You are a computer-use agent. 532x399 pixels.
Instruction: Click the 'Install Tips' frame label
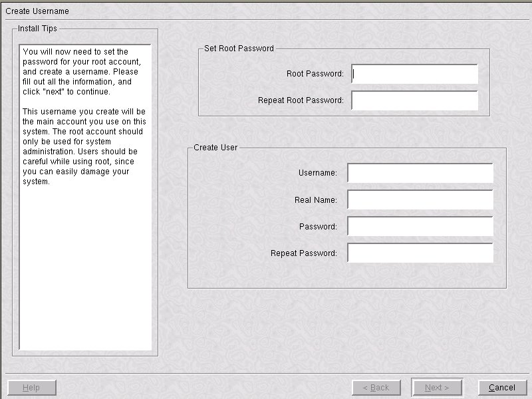click(x=37, y=29)
